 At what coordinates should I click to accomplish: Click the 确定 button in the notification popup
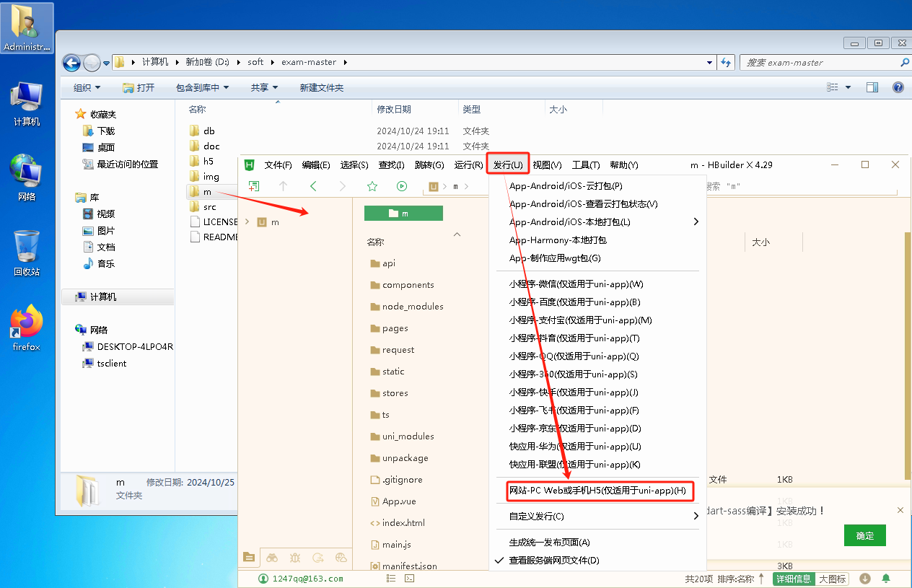tap(864, 537)
